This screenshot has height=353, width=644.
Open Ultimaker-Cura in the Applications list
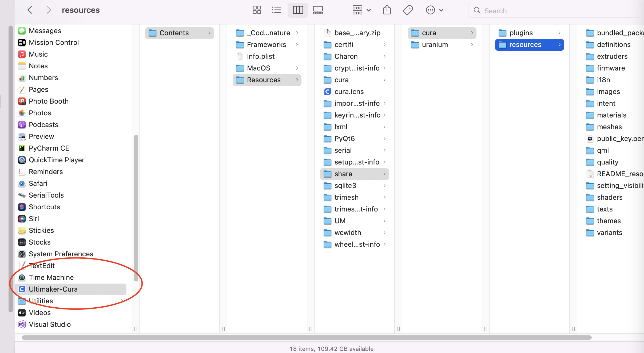coord(53,289)
